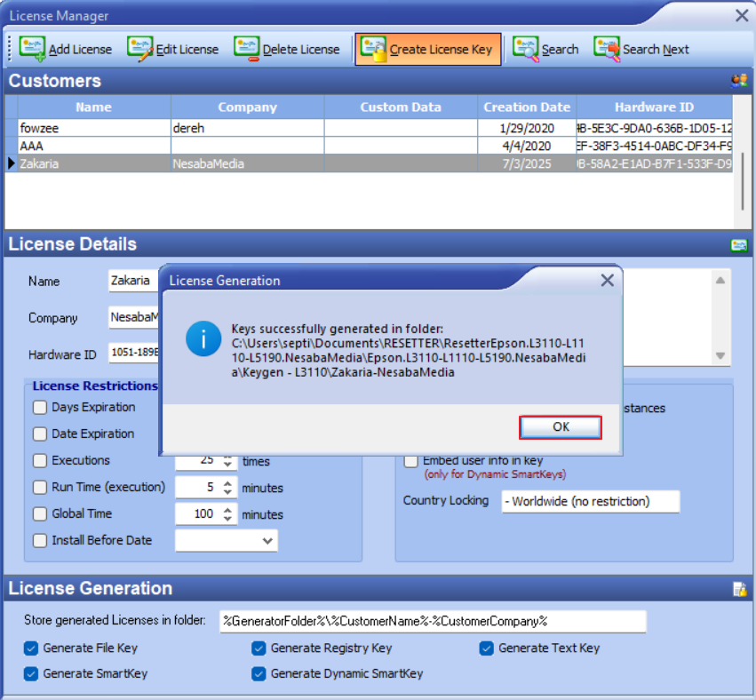Click the Search Next icon
The height and width of the screenshot is (700, 756).
[608, 49]
